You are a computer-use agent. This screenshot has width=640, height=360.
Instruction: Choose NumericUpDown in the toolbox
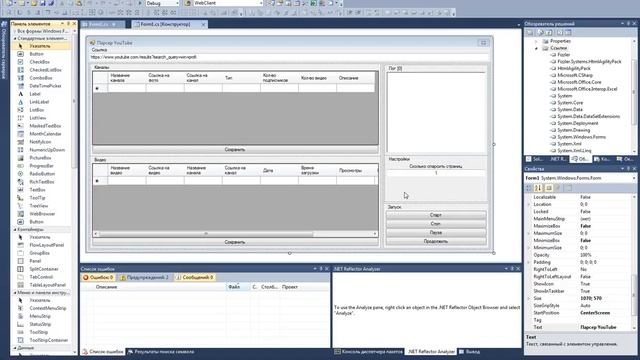pyautogui.click(x=47, y=150)
